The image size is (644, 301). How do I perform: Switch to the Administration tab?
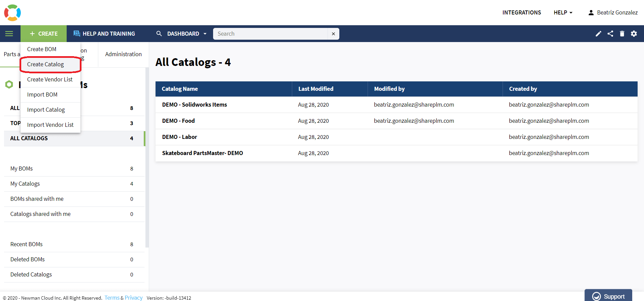123,54
